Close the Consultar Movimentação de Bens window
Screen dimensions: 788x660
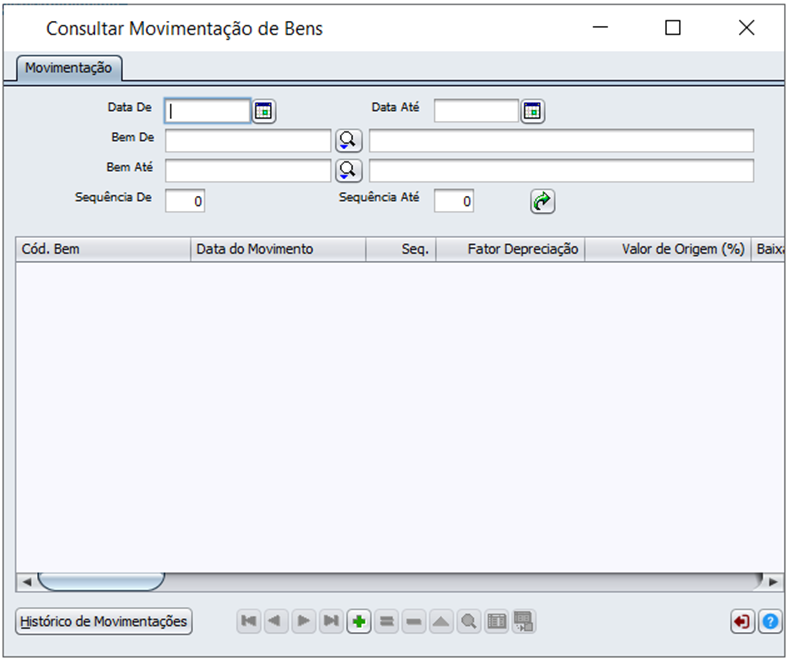click(746, 28)
